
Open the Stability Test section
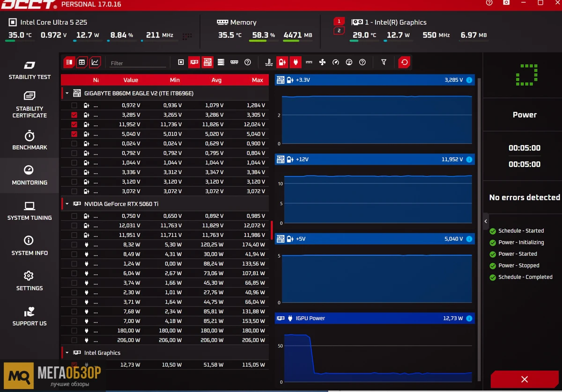pyautogui.click(x=30, y=70)
